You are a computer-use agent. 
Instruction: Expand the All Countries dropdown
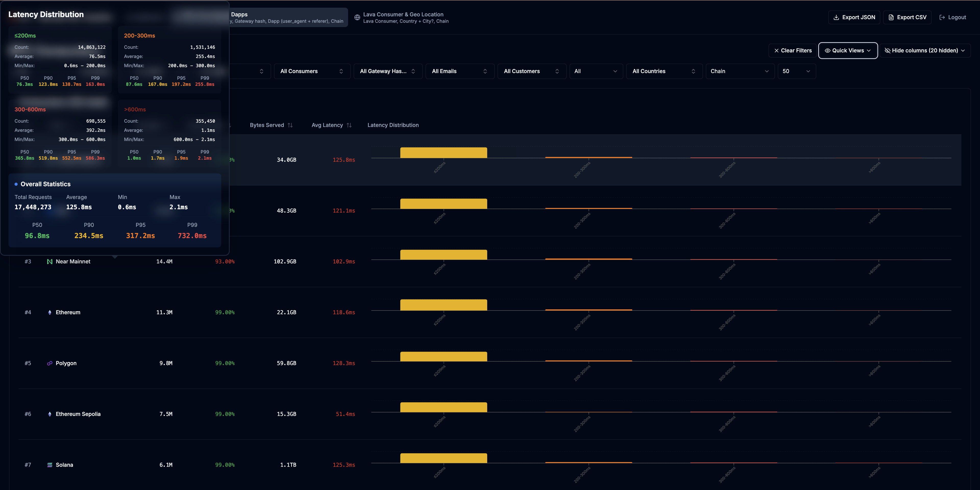pos(664,71)
